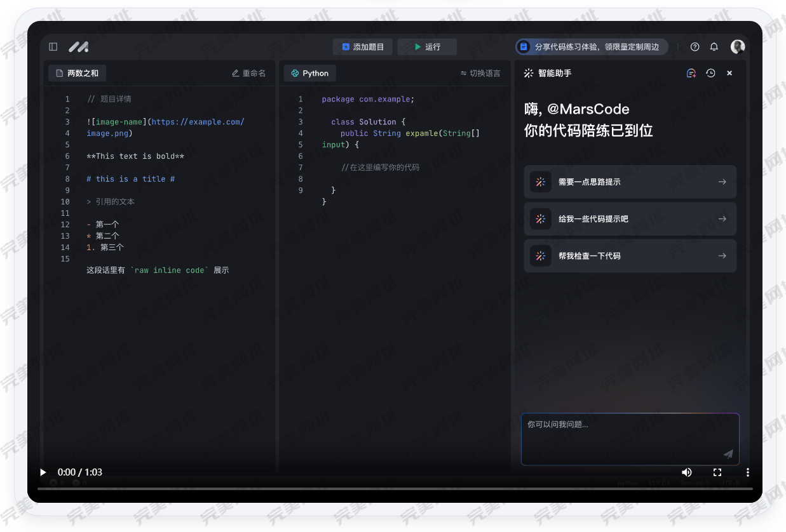786x532 pixels.
Task: Open the 切换语言 language switcher
Action: [480, 73]
